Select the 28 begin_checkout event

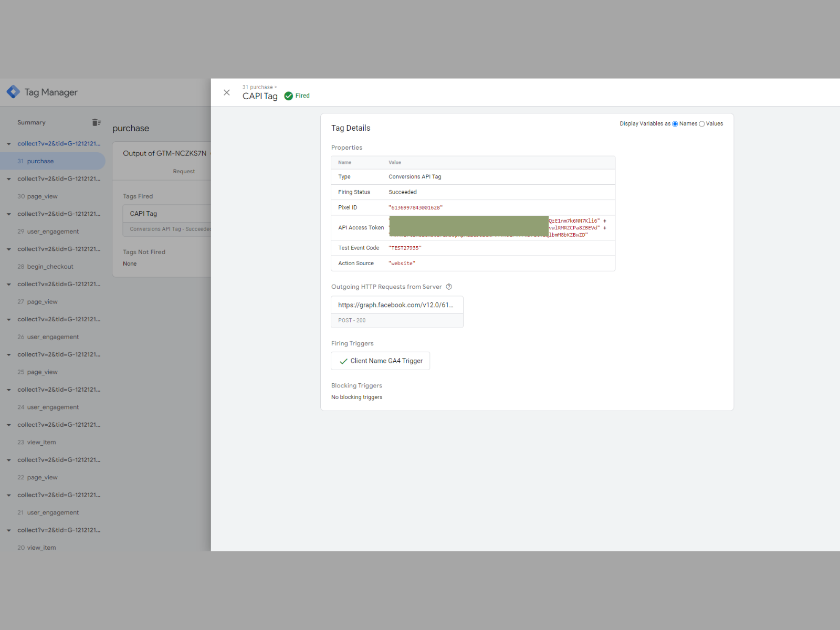pos(46,266)
